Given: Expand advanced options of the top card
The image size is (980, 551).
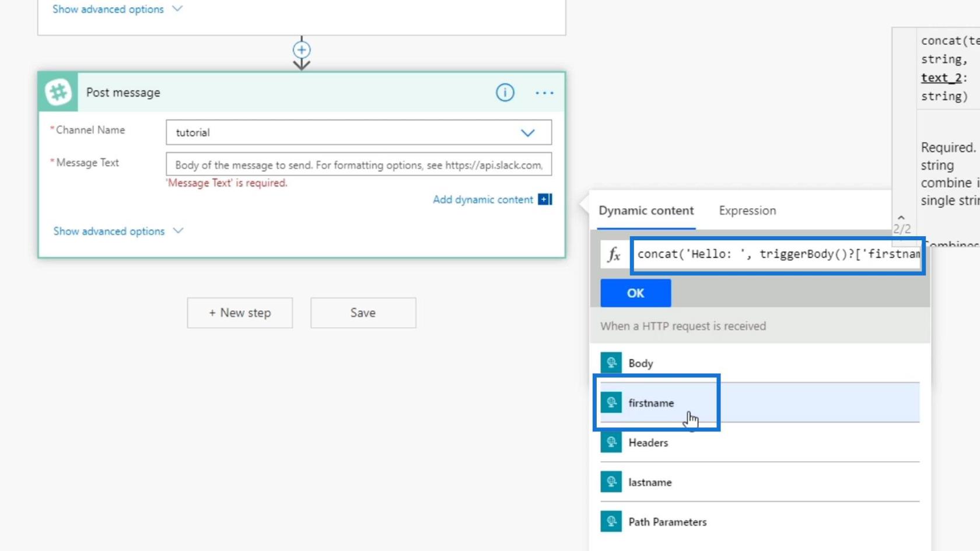Looking at the screenshot, I should 117,9.
